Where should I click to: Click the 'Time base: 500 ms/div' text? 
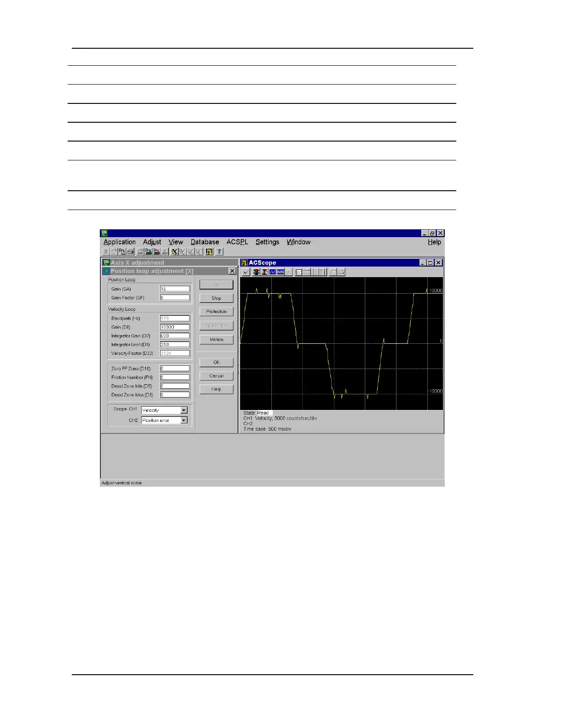tap(268, 429)
